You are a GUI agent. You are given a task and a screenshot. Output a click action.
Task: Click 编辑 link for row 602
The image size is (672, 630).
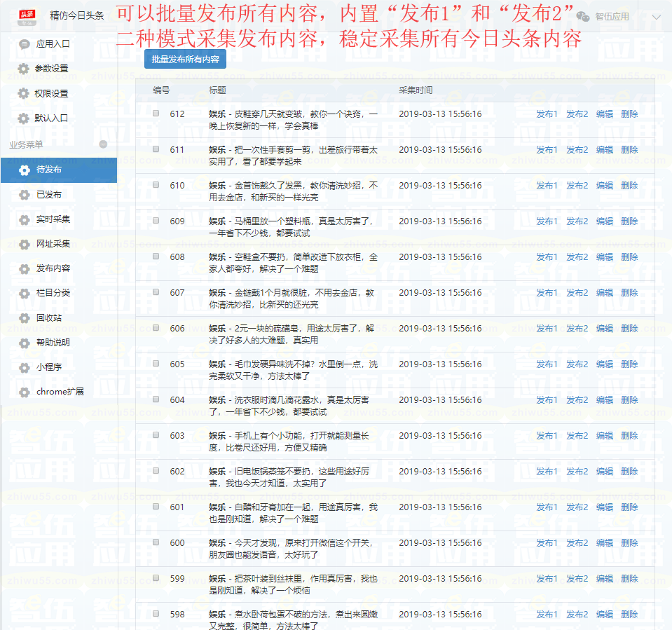coord(605,472)
